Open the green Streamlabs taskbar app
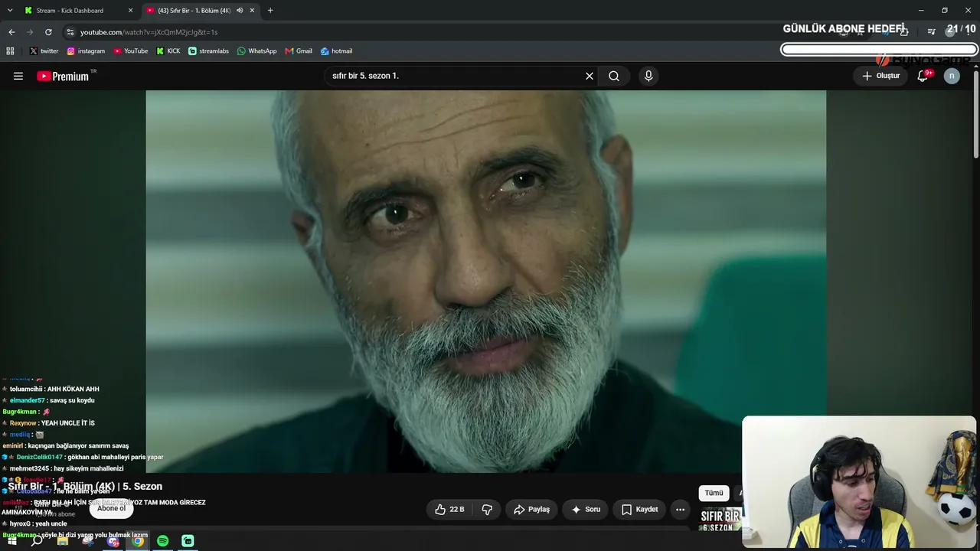The image size is (980, 551). [x=188, y=541]
